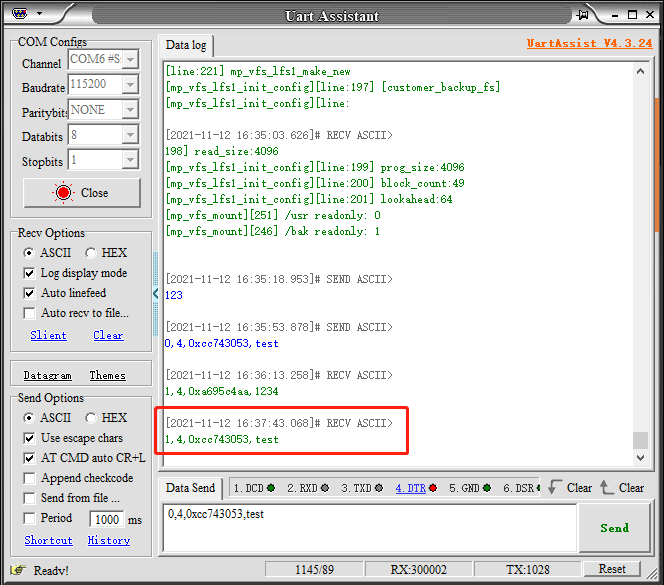
Task: Click the data send text box
Action: click(370, 528)
